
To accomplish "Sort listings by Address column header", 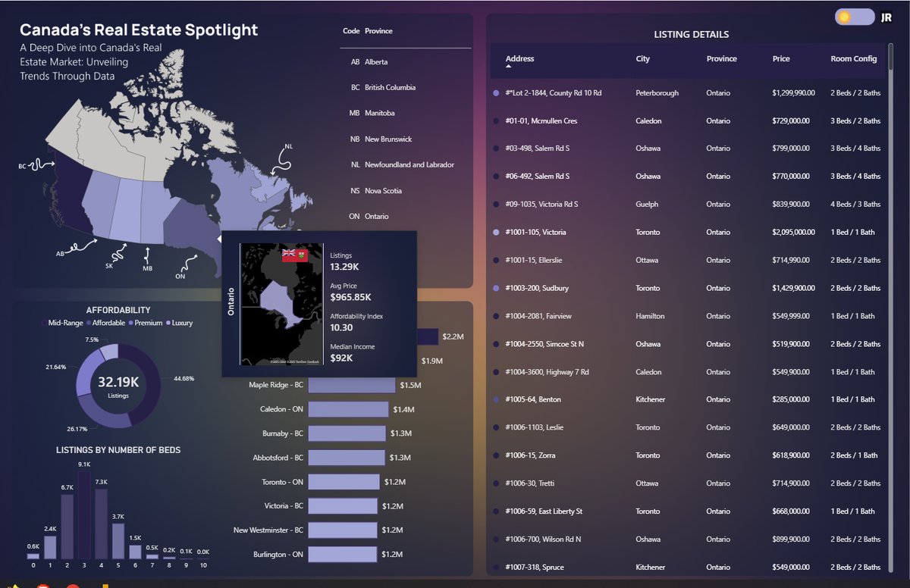I will (x=519, y=58).
